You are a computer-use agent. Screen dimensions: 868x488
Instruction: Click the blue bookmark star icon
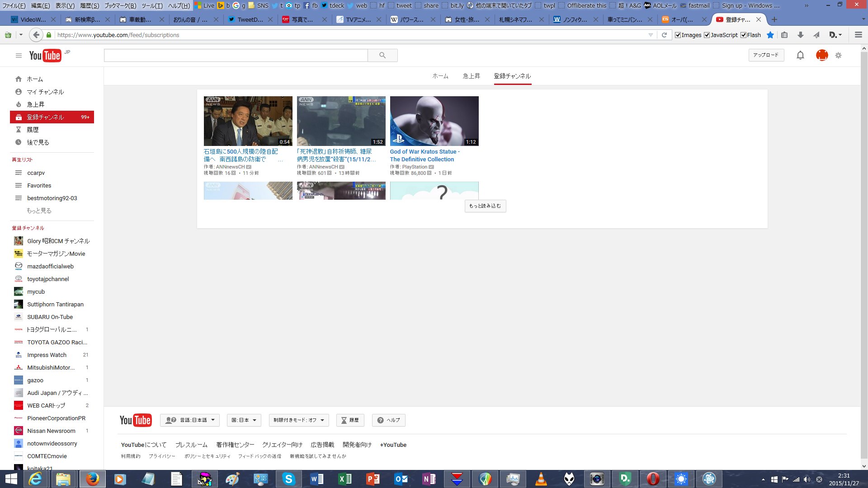click(x=770, y=35)
